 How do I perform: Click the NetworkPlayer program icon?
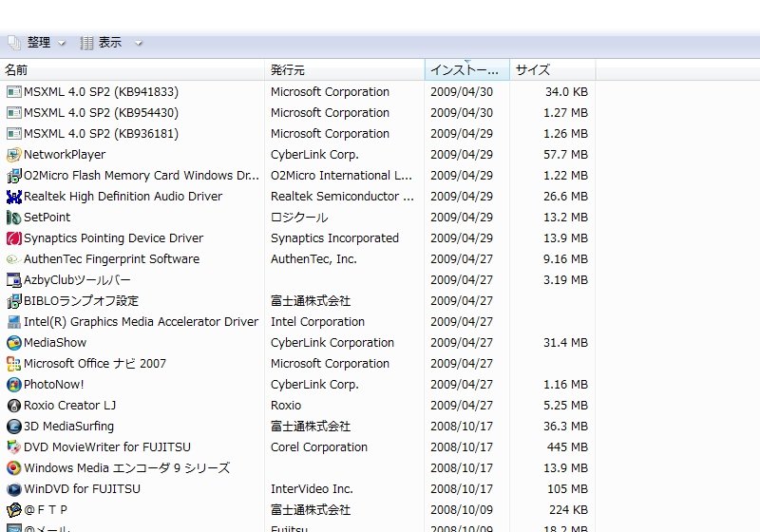point(14,155)
